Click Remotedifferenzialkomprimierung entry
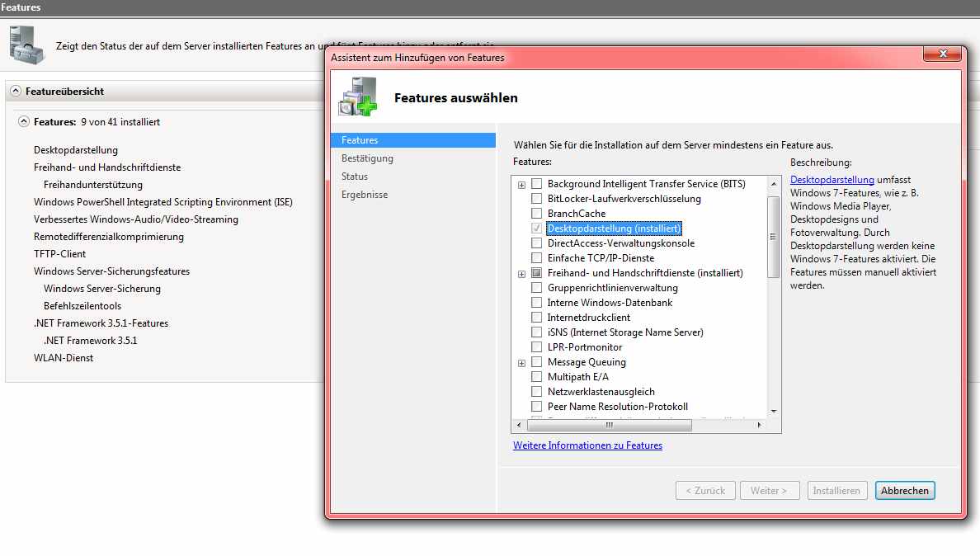Image resolution: width=980 pixels, height=556 pixels. pyautogui.click(x=109, y=237)
